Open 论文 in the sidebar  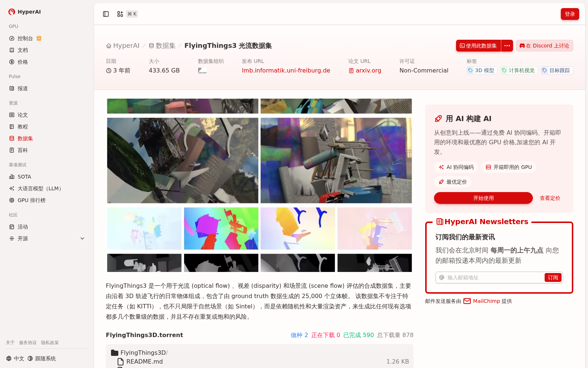23,115
